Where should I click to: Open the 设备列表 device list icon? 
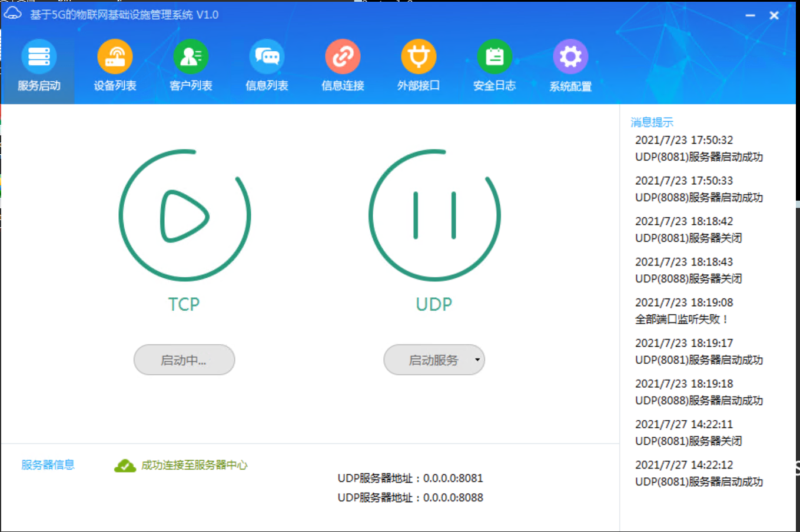(x=115, y=57)
